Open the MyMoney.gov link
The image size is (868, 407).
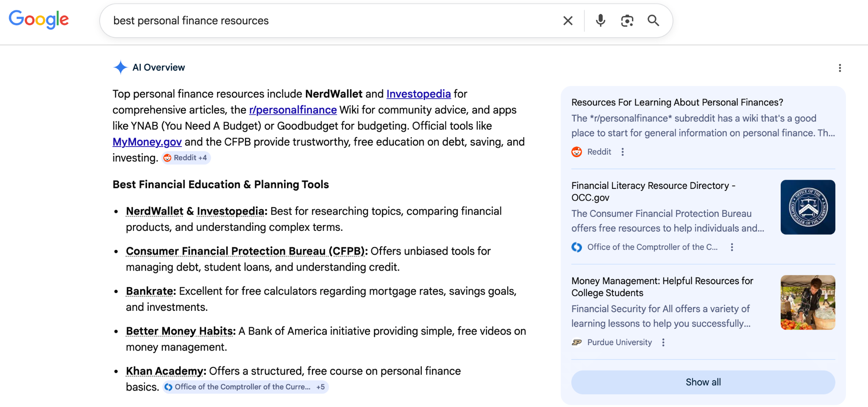coord(147,142)
